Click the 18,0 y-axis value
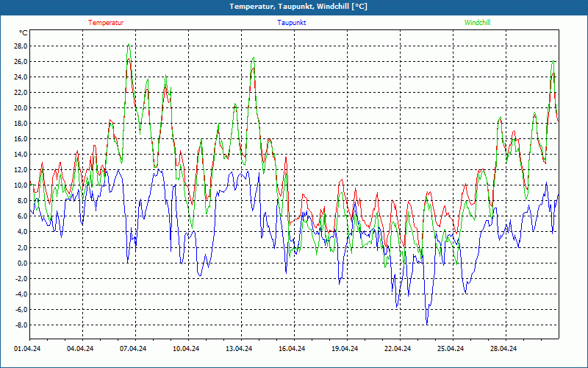The width and height of the screenshot is (588, 368). click(x=21, y=124)
